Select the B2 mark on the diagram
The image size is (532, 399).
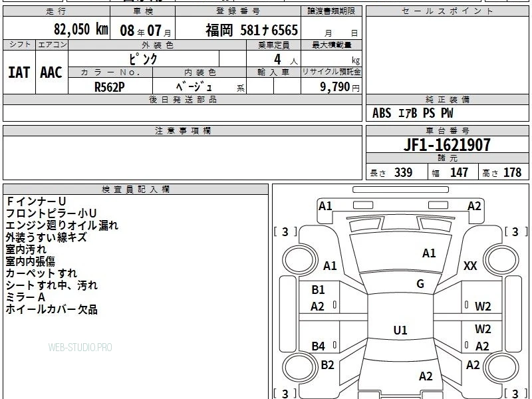click(x=327, y=364)
